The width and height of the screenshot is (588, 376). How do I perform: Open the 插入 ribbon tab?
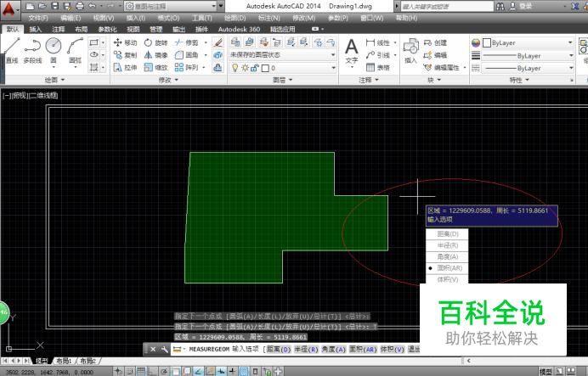pyautogui.click(x=35, y=29)
